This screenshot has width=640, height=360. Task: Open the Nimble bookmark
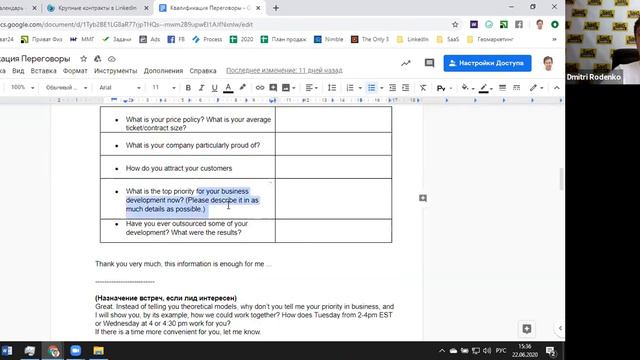coord(329,39)
